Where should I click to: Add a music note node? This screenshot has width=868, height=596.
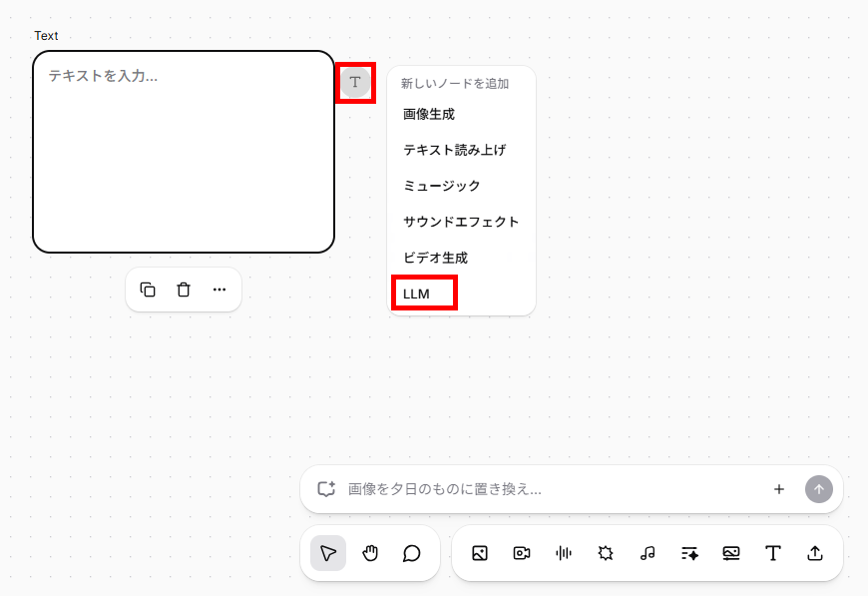pyautogui.click(x=648, y=553)
